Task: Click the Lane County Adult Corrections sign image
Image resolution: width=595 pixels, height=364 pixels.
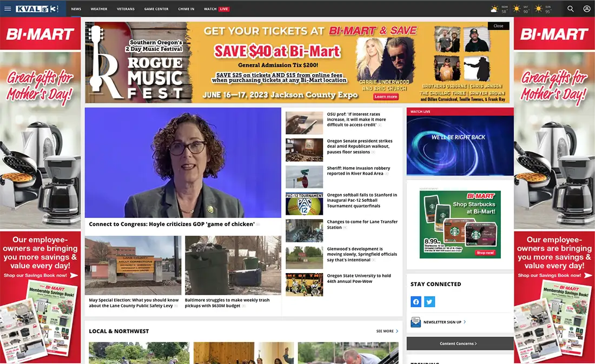Action: coord(133,266)
